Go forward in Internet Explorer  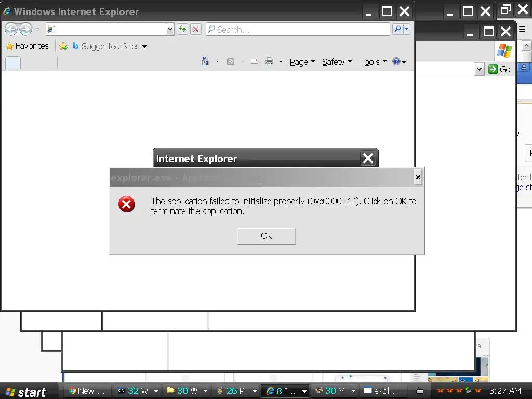click(x=25, y=30)
